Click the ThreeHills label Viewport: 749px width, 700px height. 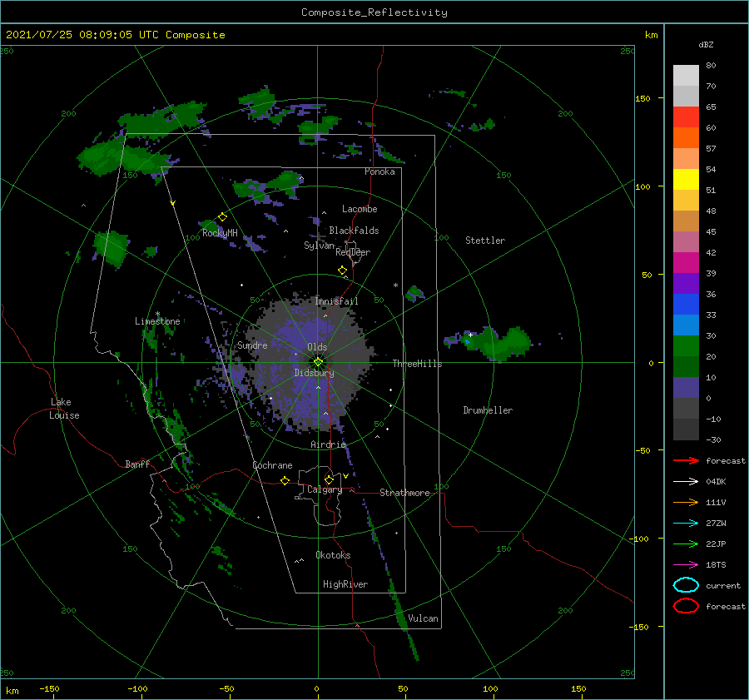click(417, 364)
